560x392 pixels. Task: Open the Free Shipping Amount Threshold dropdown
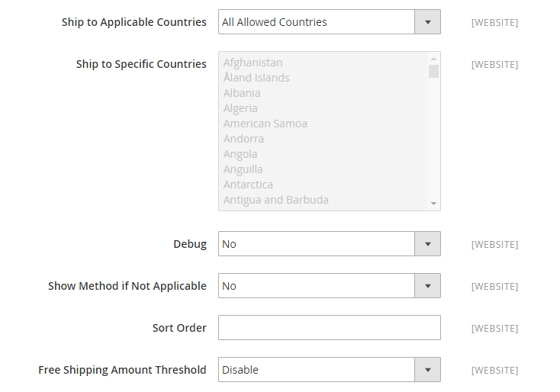pos(330,370)
